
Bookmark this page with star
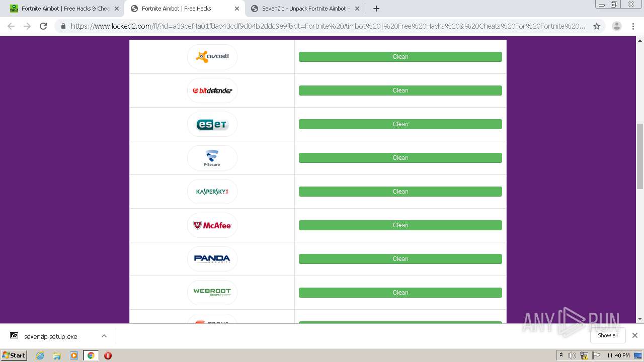597,26
